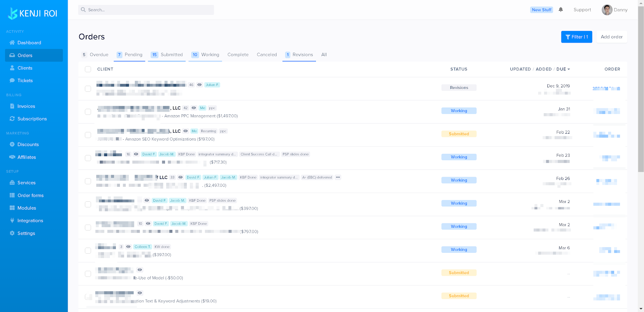Toggle eye icon in Colleen T. row
This screenshot has height=312, width=644.
tap(128, 247)
